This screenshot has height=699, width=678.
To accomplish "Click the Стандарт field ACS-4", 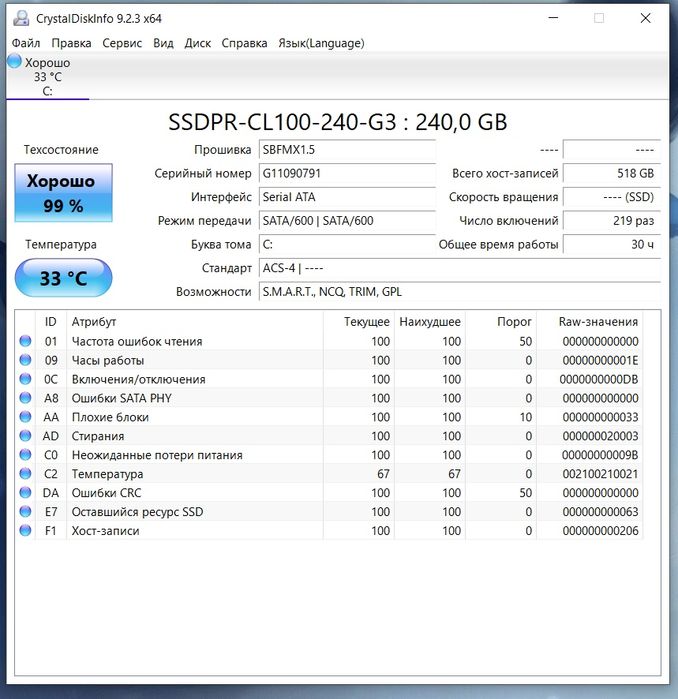I will [460, 267].
